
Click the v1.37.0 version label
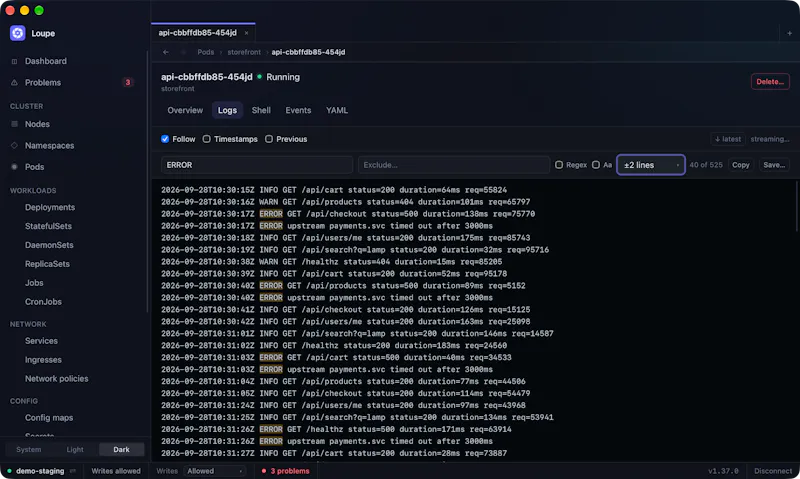[723, 471]
